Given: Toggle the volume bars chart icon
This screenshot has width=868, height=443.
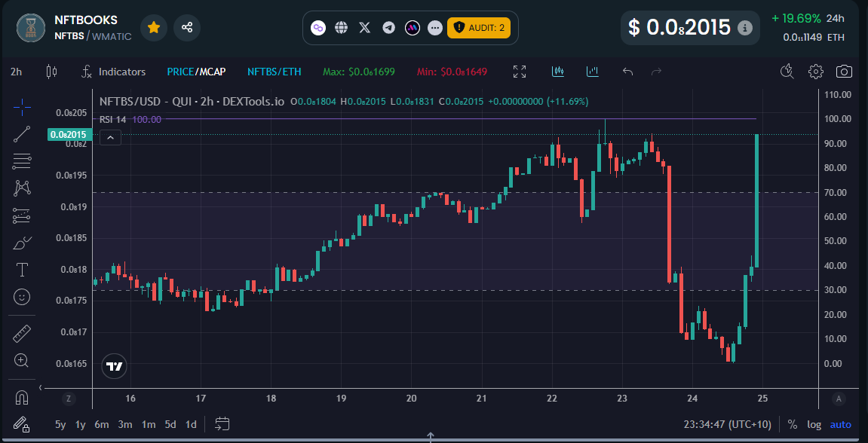Looking at the screenshot, I should click(593, 72).
